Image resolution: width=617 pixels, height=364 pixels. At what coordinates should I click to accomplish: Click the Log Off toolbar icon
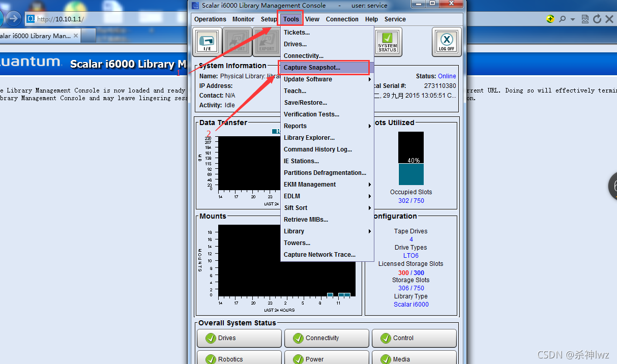(447, 42)
